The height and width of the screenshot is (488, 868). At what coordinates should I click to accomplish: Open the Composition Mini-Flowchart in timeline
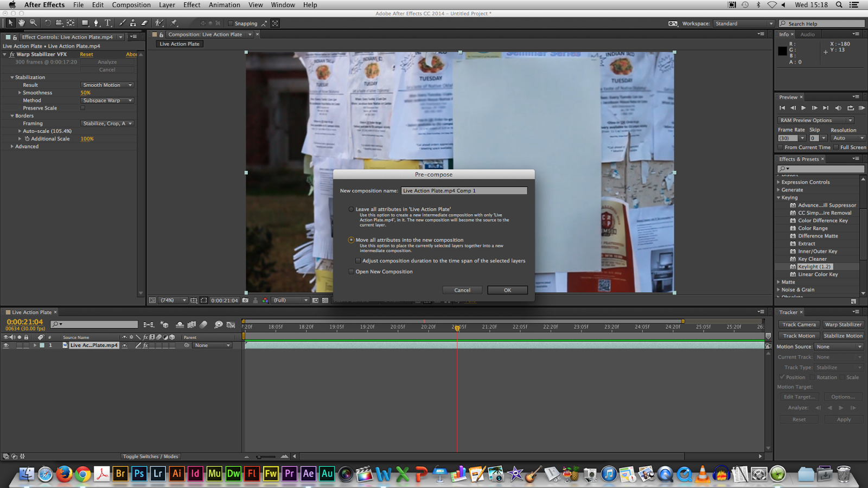tap(149, 324)
